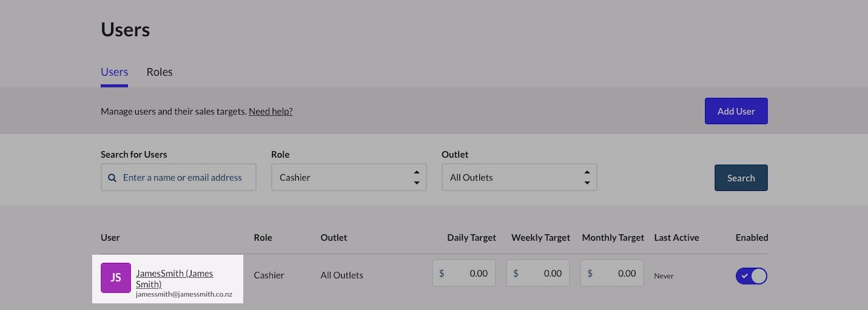Click the Add User button
The height and width of the screenshot is (310, 868).
tap(736, 111)
